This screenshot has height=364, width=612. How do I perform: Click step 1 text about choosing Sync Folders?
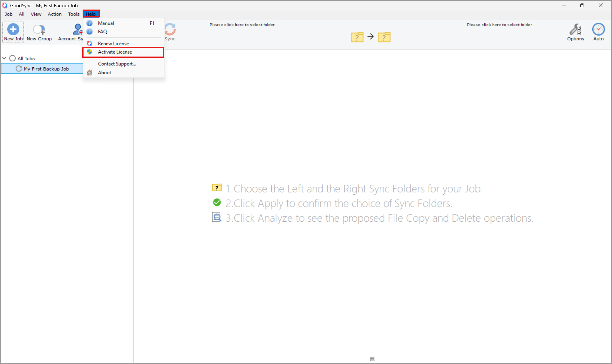click(x=354, y=189)
